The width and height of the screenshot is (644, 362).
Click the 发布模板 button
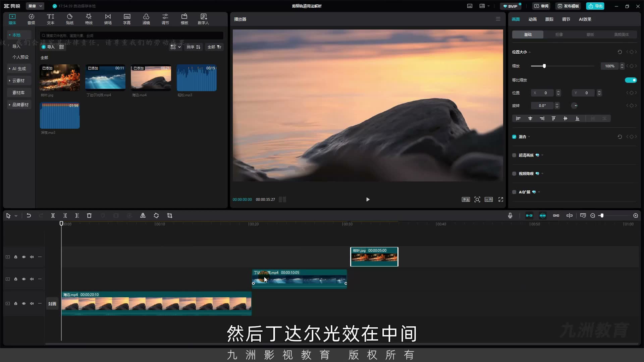[569, 6]
